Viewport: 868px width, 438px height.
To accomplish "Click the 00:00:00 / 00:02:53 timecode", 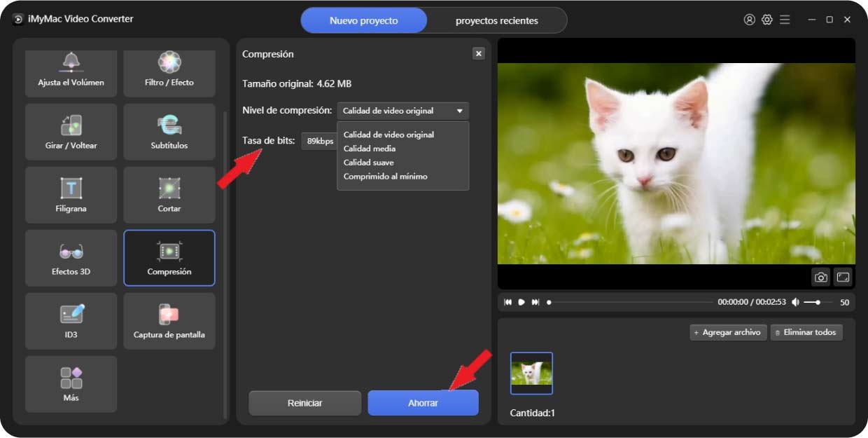I will click(751, 302).
